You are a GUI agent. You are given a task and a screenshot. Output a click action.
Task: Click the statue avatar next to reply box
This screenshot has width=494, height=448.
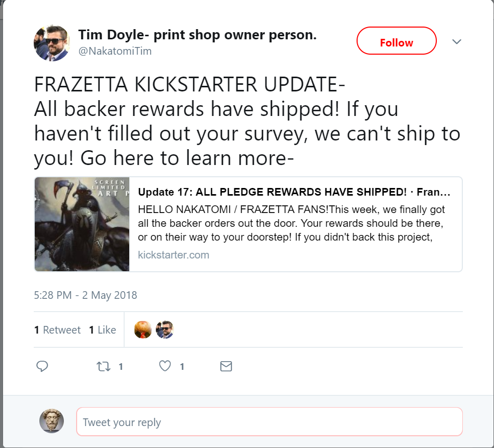52,421
